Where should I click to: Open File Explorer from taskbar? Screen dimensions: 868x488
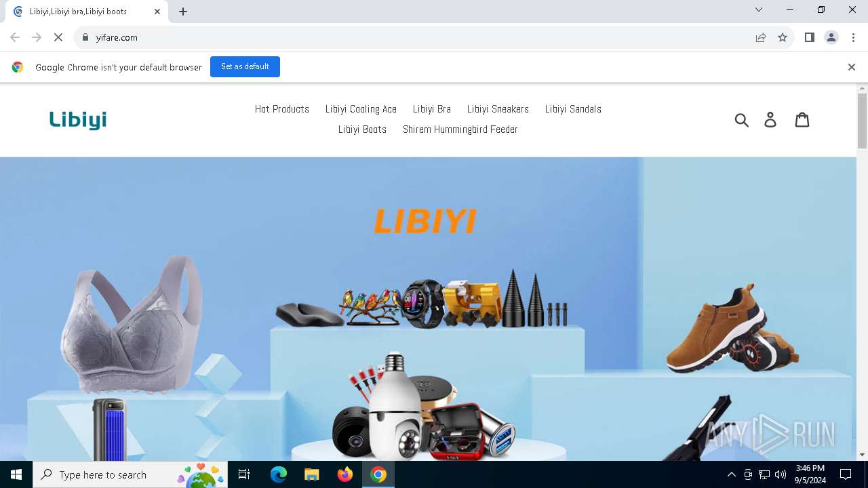click(312, 474)
